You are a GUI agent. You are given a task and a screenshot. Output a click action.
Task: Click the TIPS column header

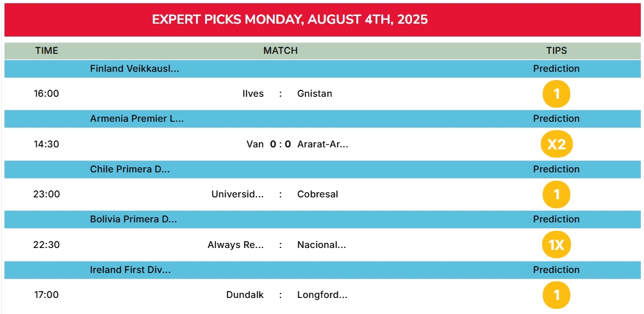pyautogui.click(x=556, y=51)
